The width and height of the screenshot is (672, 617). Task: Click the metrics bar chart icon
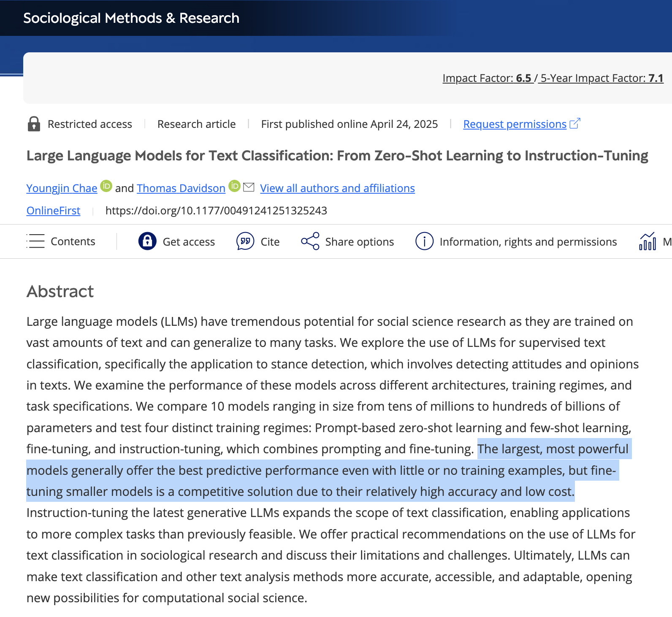(648, 241)
